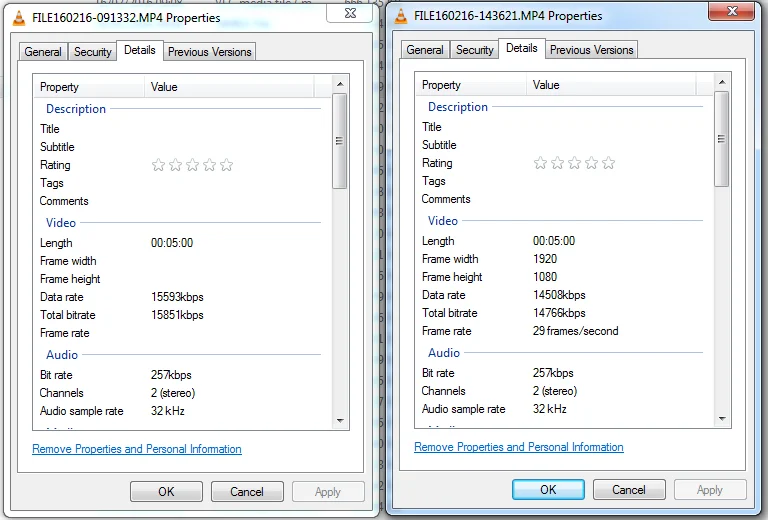Select Details tab in 091332 Properties window
The height and width of the screenshot is (520, 768).
140,50
